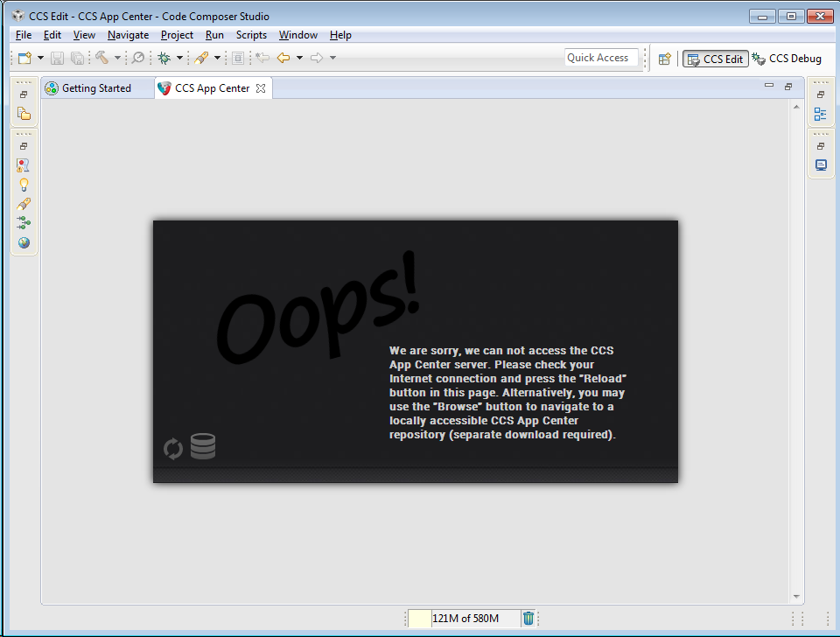Click the Forward navigation arrow
840x637 pixels.
pos(317,58)
